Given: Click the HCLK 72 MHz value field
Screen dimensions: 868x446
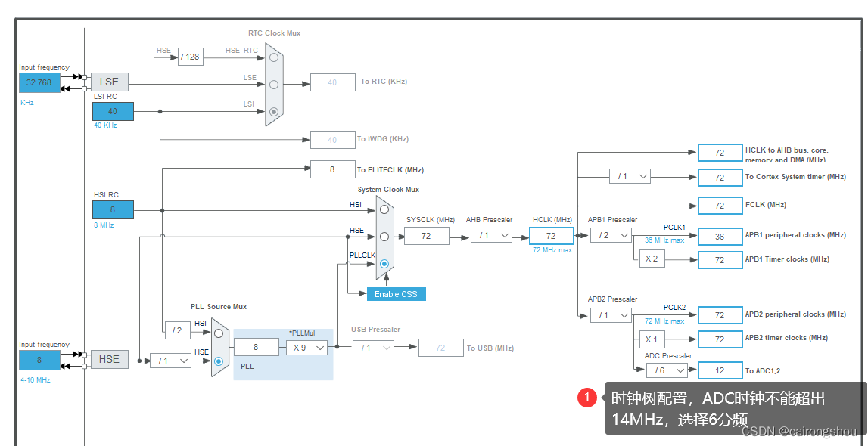Looking at the screenshot, I should (x=552, y=235).
